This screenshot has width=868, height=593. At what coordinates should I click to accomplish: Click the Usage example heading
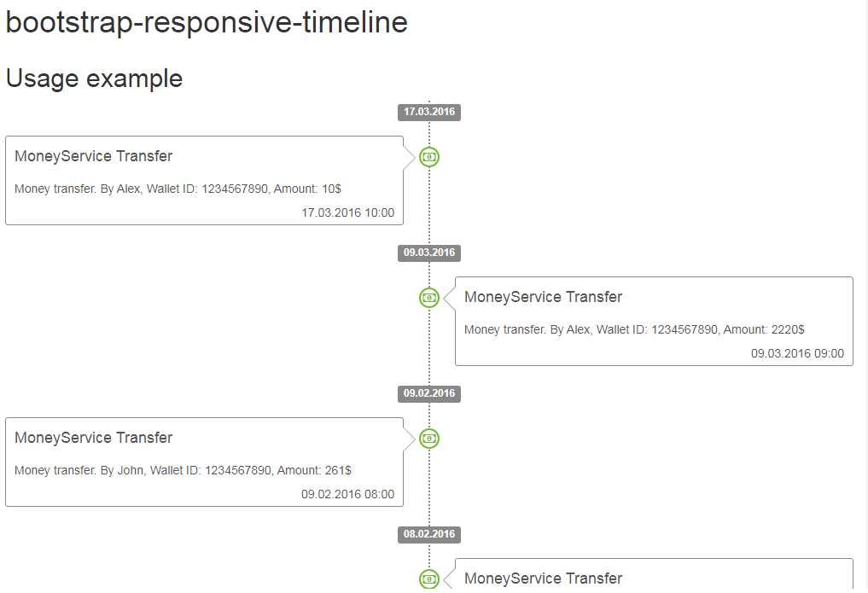tap(94, 78)
